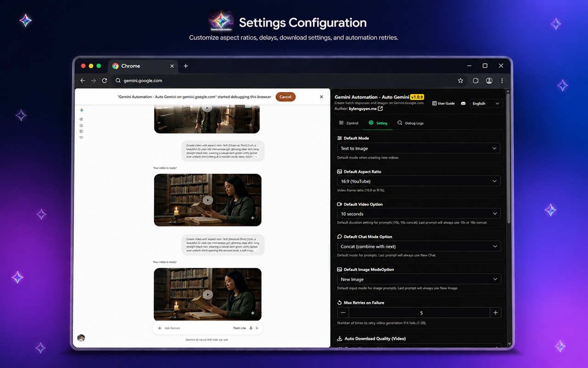The width and height of the screenshot is (588, 368).
Task: Dismiss the debugging notification bar
Action: click(x=322, y=97)
